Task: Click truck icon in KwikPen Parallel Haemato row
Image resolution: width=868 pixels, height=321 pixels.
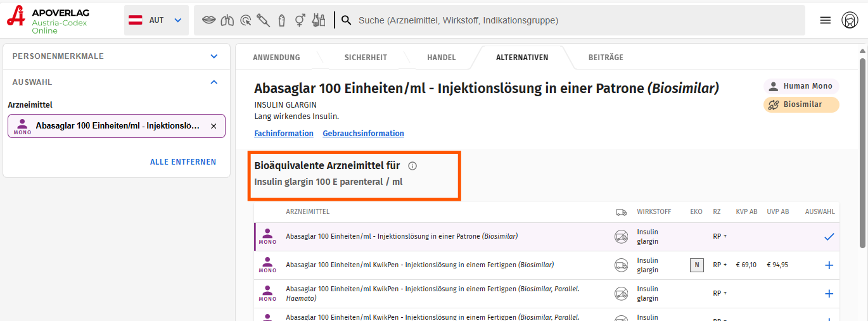Action: (621, 294)
